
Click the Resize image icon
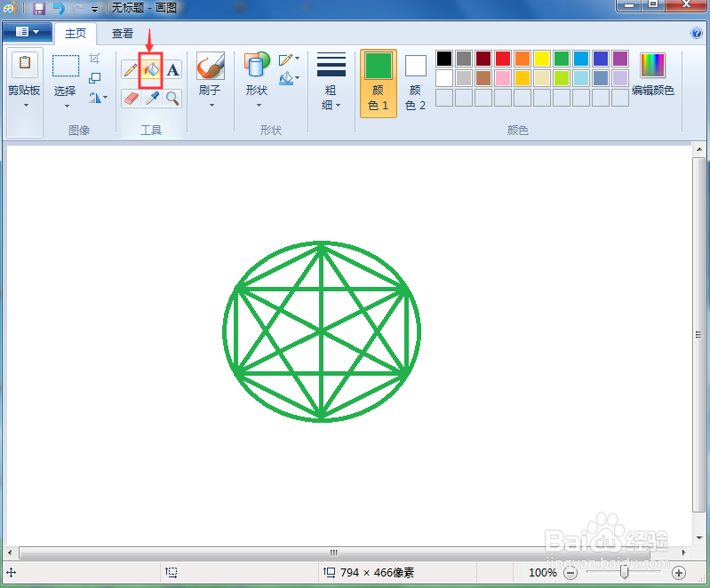[x=94, y=78]
